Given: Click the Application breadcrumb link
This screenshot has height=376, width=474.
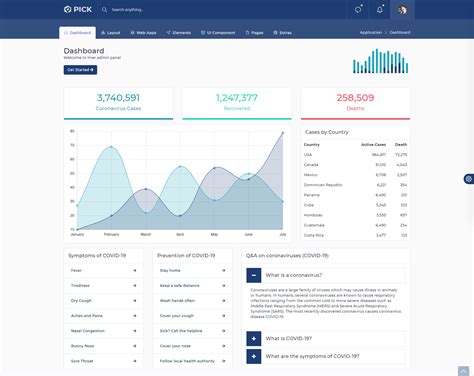Looking at the screenshot, I should coord(371,32).
